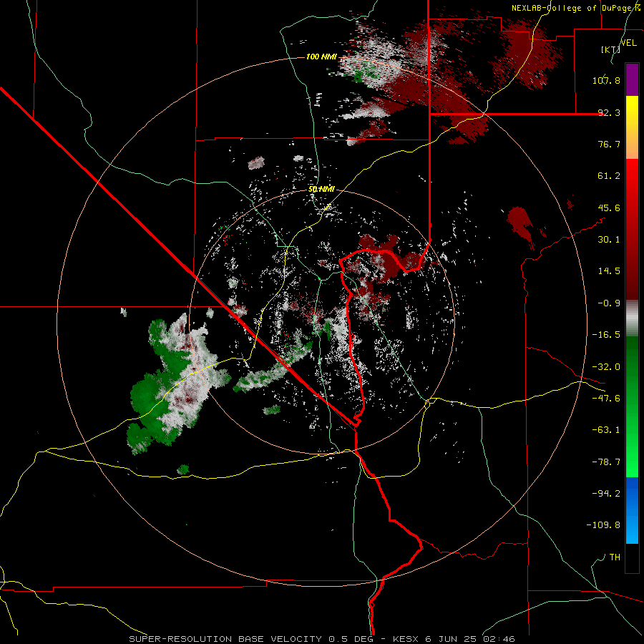The width and height of the screenshot is (644, 644).
Task: Click the 100 NMI range ring label
Action: point(321,57)
